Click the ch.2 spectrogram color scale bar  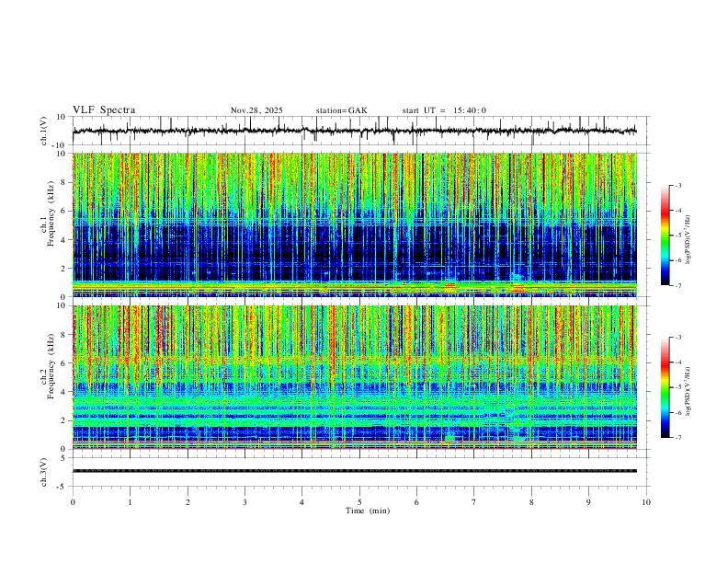(x=665, y=387)
